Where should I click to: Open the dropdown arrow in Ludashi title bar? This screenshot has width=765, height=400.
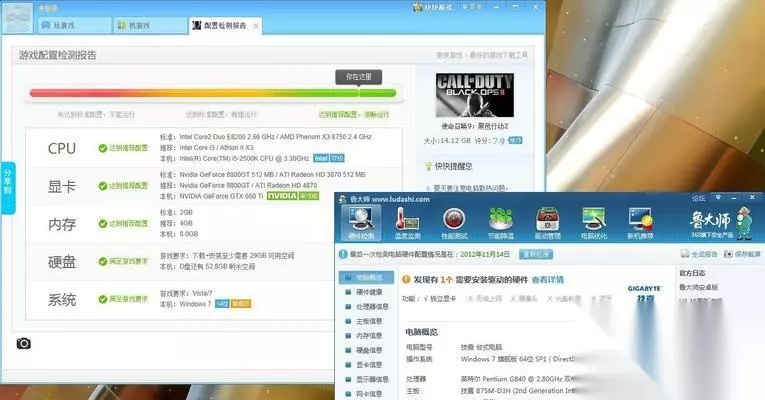[x=718, y=198]
